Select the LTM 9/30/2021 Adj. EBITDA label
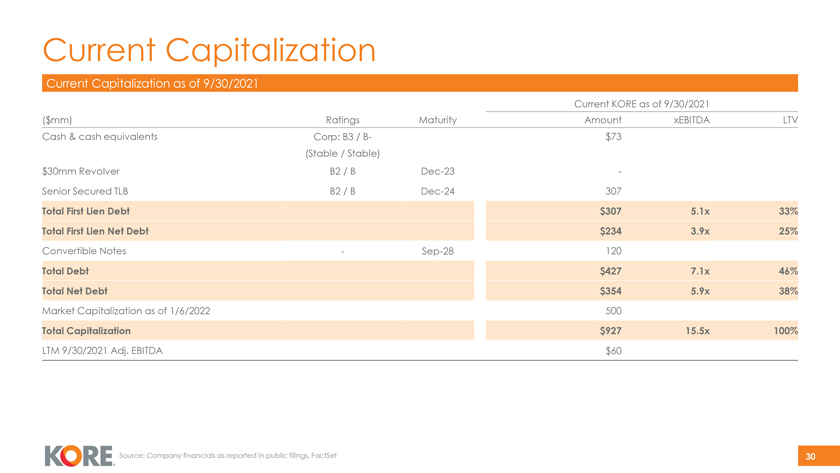The width and height of the screenshot is (840, 473). (x=102, y=350)
